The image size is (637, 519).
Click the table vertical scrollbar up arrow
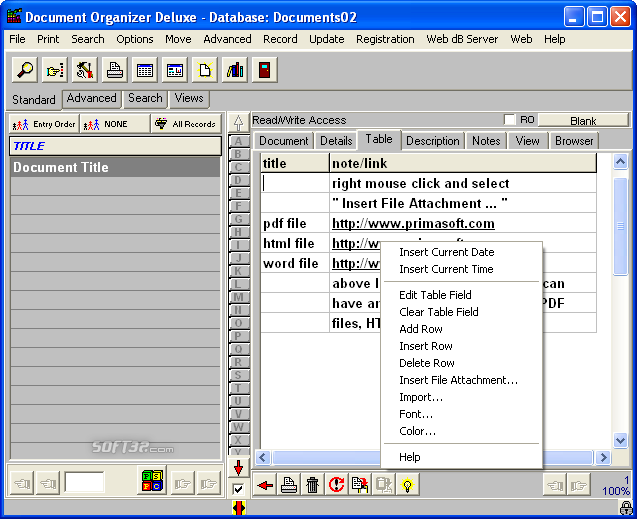[620, 162]
